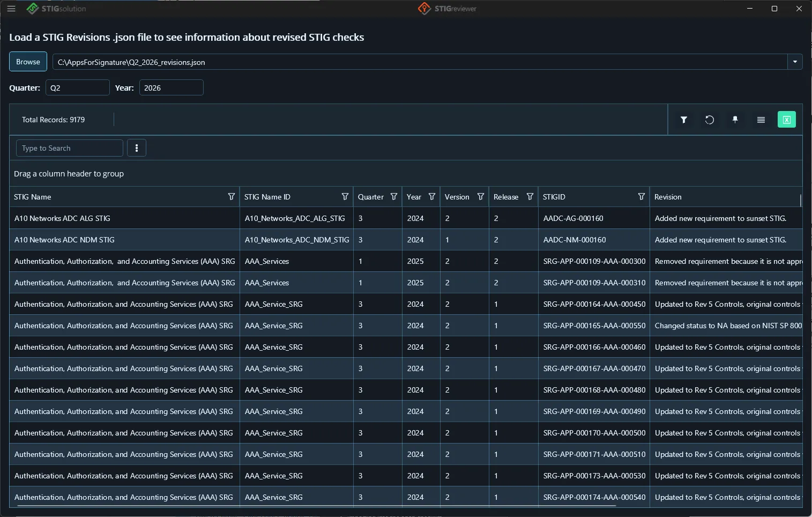
Task: Click the Year input box
Action: [x=172, y=87]
